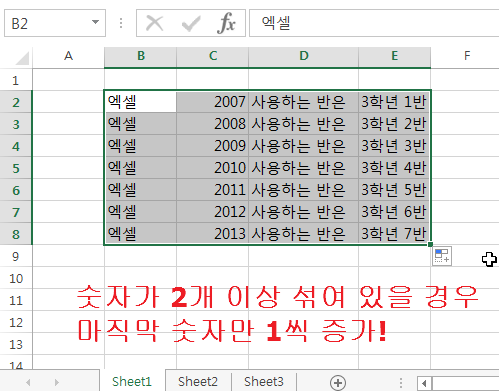Click cell D2 reading 사용하는 반은
This screenshot has height=391, width=499.
[x=304, y=102]
